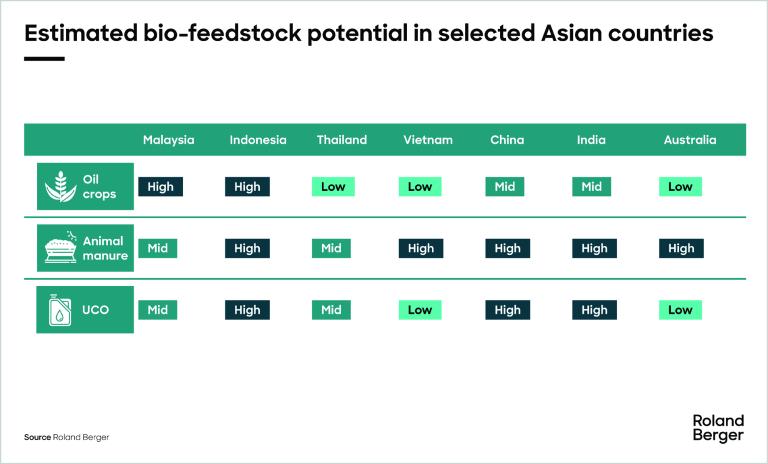Click Malaysia's High badge for Oil crops
The image size is (768, 464).
click(x=160, y=186)
